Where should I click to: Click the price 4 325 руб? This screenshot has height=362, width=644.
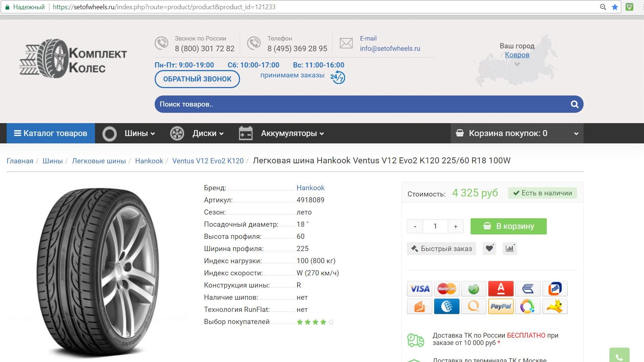(475, 193)
